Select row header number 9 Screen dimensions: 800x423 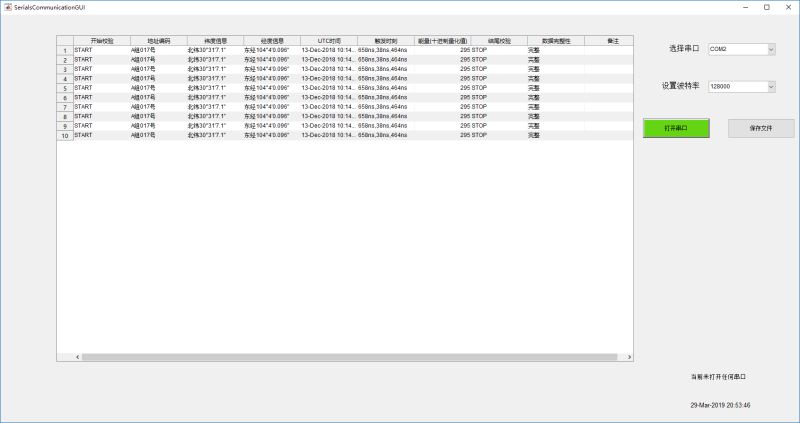65,126
